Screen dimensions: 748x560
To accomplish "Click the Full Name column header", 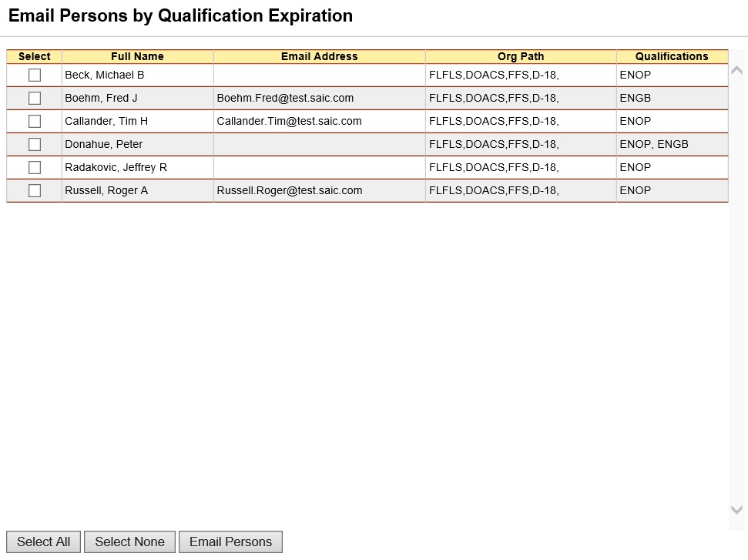I will point(137,56).
